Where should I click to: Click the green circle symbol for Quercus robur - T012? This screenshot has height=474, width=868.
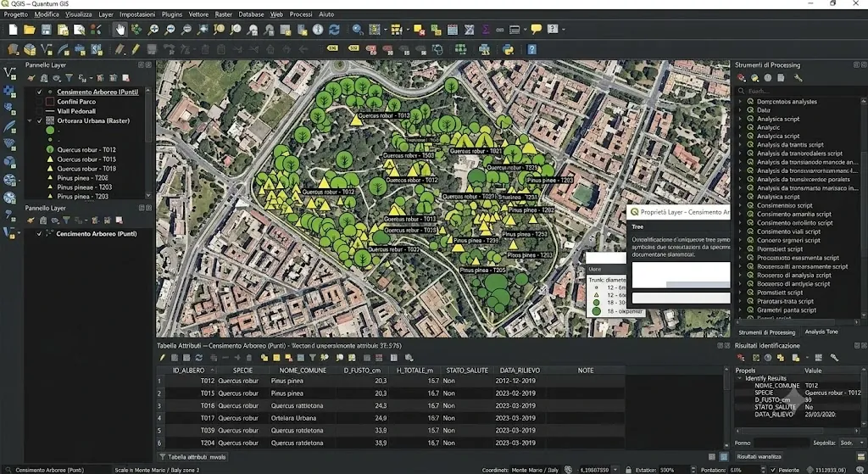pyautogui.click(x=50, y=149)
